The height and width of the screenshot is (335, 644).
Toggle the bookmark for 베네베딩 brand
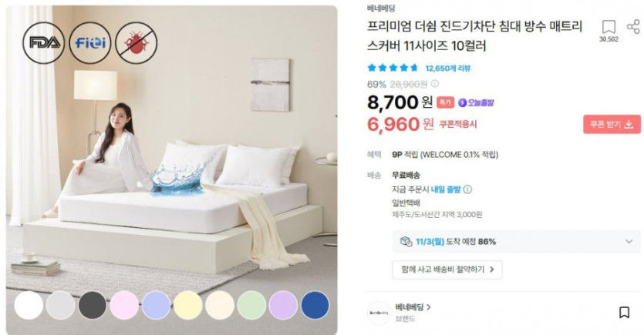click(x=624, y=313)
